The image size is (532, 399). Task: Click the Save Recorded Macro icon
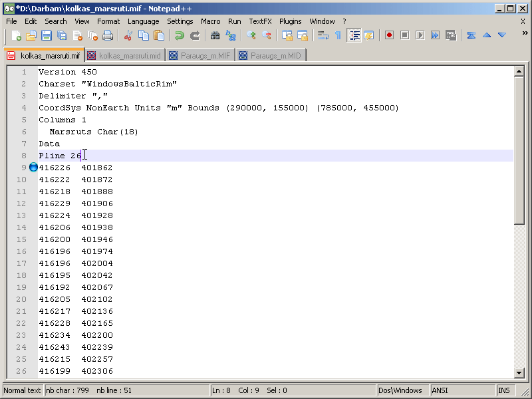pos(451,35)
